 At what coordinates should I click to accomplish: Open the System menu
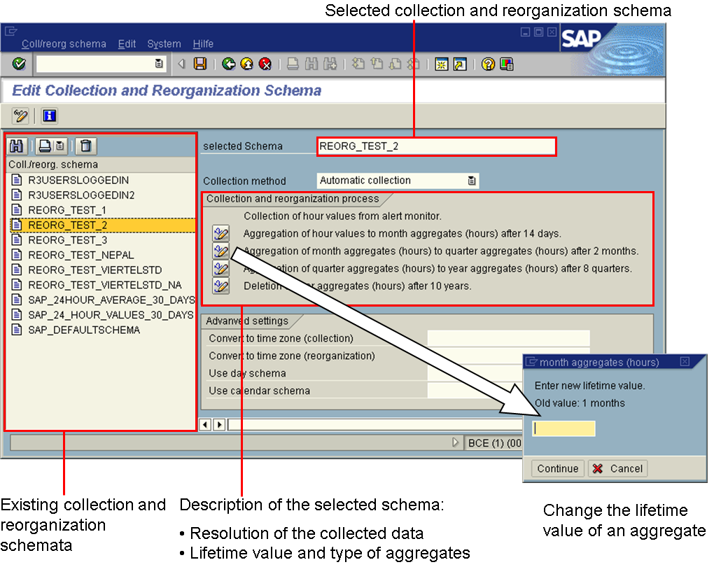164,44
